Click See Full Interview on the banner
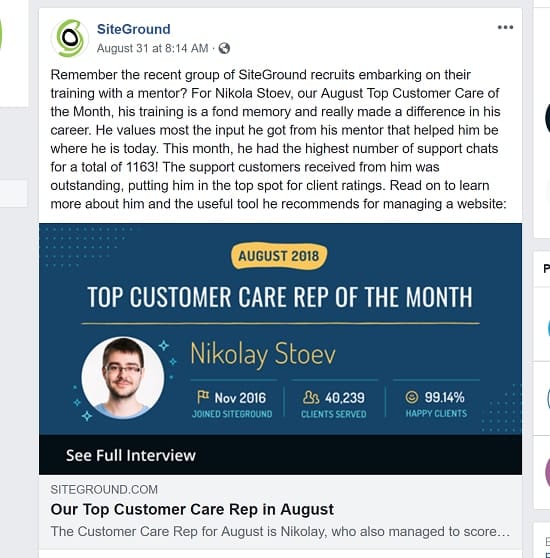This screenshot has width=550, height=558. pyautogui.click(x=131, y=455)
